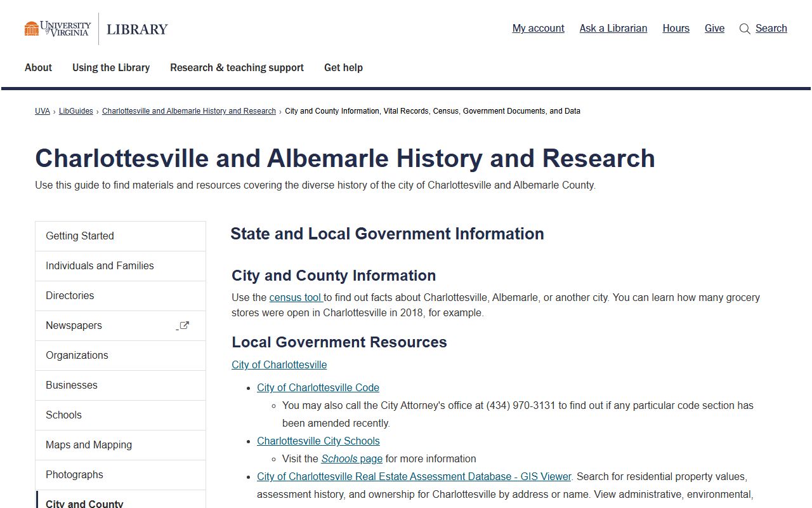
Task: Select City and County side tab
Action: coord(121,500)
